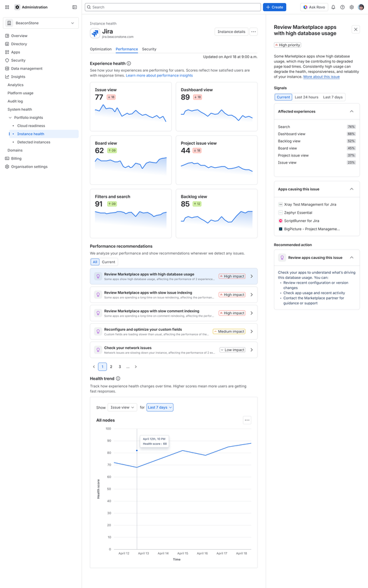Open the more actions menu beside Instance details
Image resolution: width=368 pixels, height=588 pixels.
[253, 32]
